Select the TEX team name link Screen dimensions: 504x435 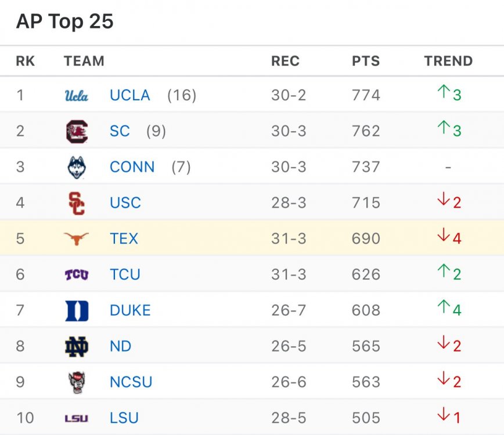coord(124,238)
